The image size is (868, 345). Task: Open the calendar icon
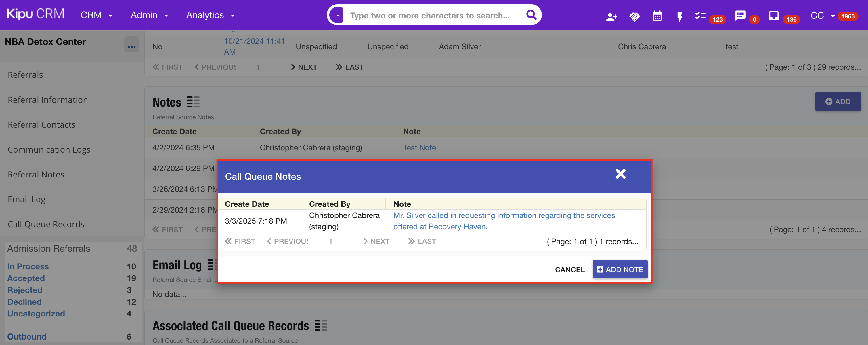[x=657, y=16]
